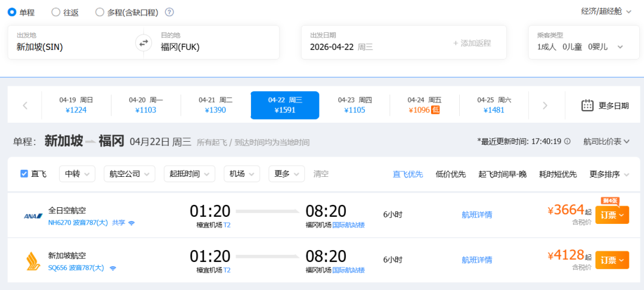Select the 单程 one-way radio button
644x290 pixels.
click(x=12, y=12)
